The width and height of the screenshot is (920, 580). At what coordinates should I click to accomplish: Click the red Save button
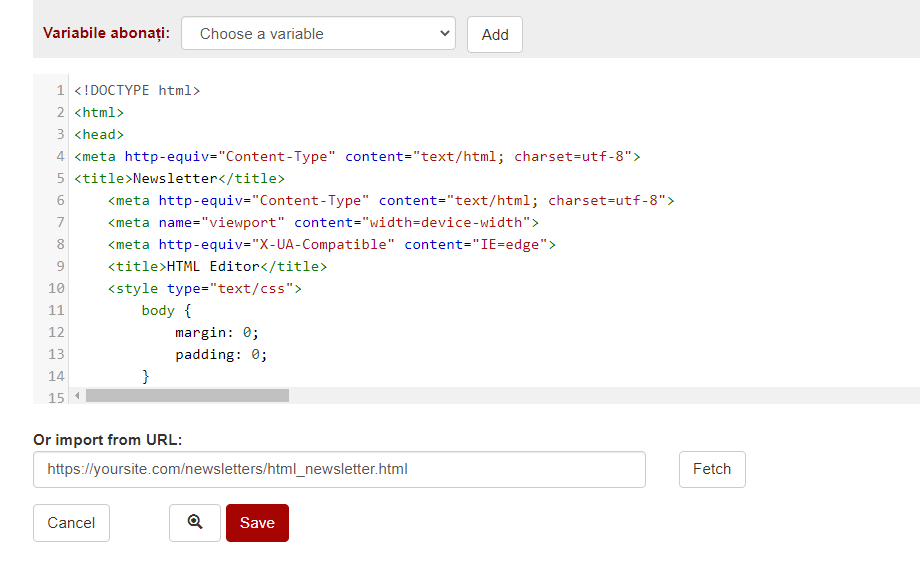pyautogui.click(x=257, y=523)
